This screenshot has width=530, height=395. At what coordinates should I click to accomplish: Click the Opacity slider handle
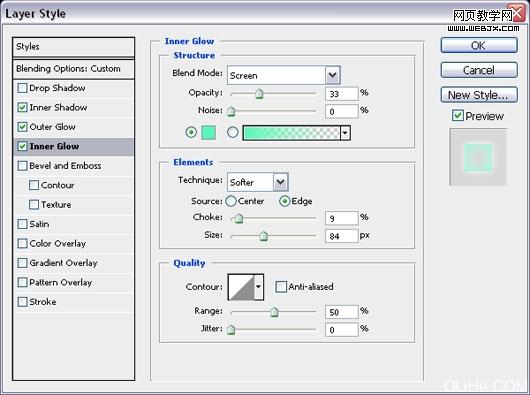[x=259, y=94]
